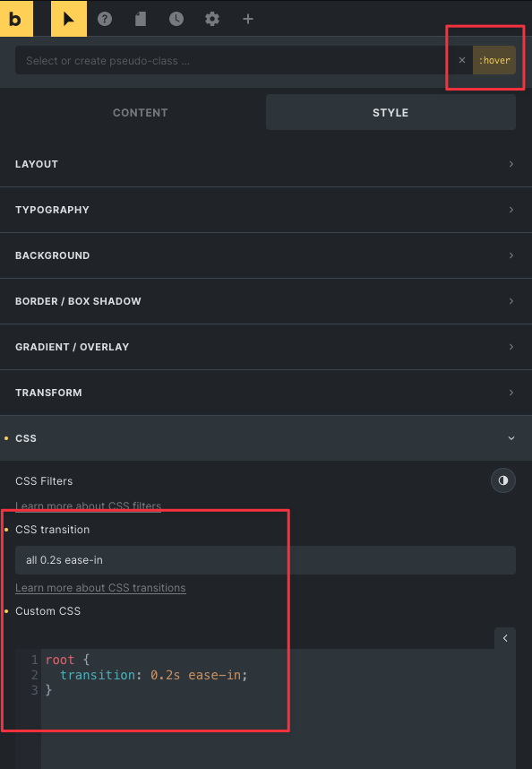Select the cursor pointer tool icon
Screen dimensions: 532x769
69,19
